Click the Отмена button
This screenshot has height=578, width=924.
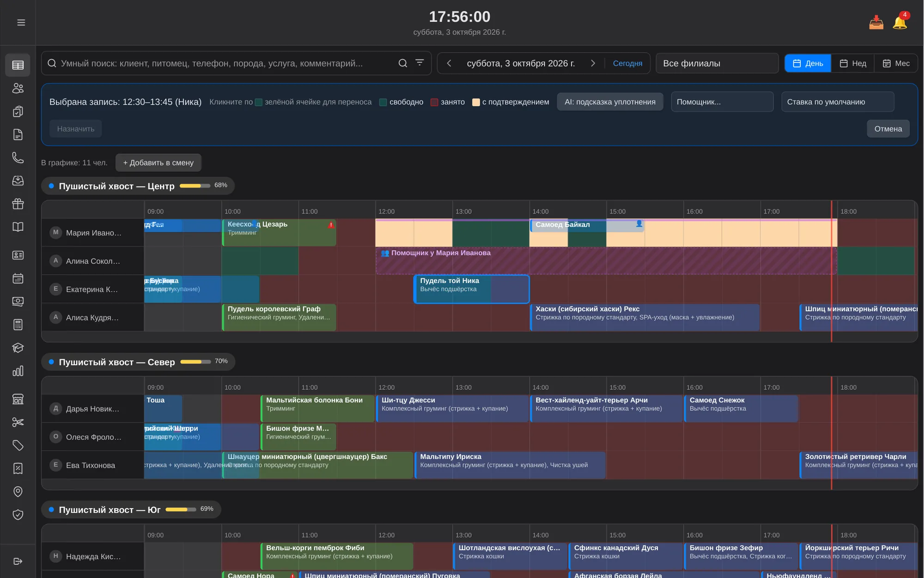[888, 129]
